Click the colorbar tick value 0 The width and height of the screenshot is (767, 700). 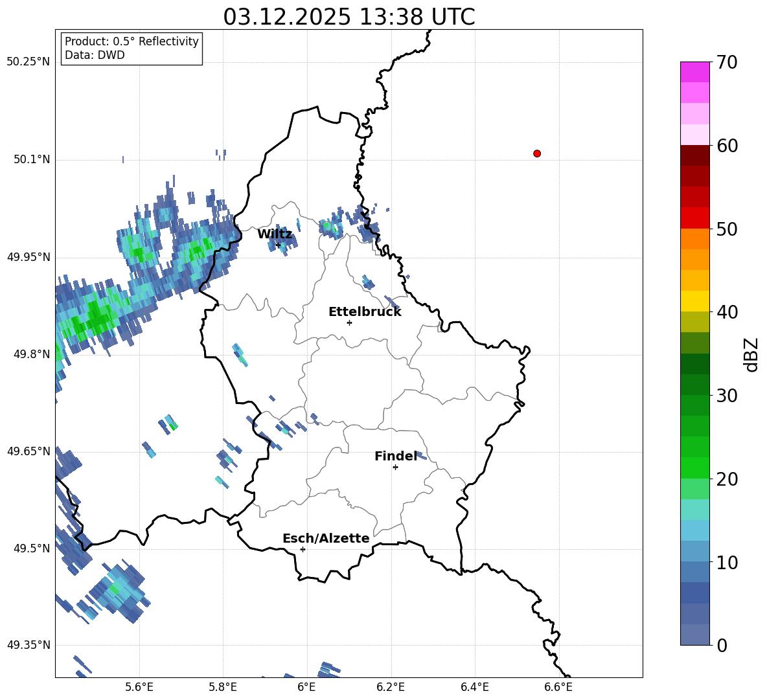(x=722, y=645)
